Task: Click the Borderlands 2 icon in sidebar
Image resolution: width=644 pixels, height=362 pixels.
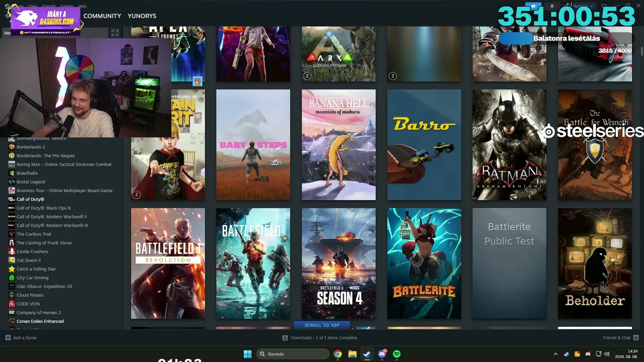Action: click(12, 147)
